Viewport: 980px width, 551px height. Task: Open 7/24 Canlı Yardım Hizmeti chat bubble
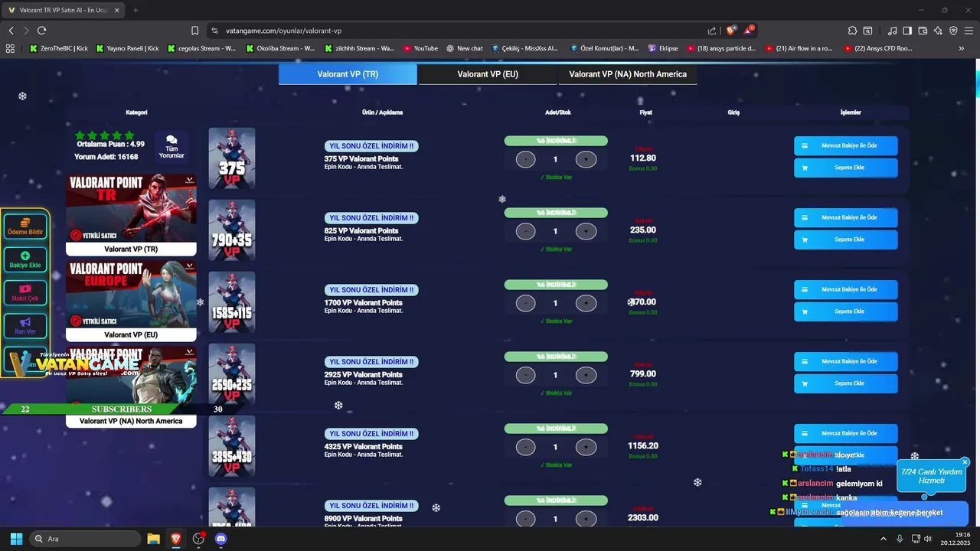tap(931, 476)
